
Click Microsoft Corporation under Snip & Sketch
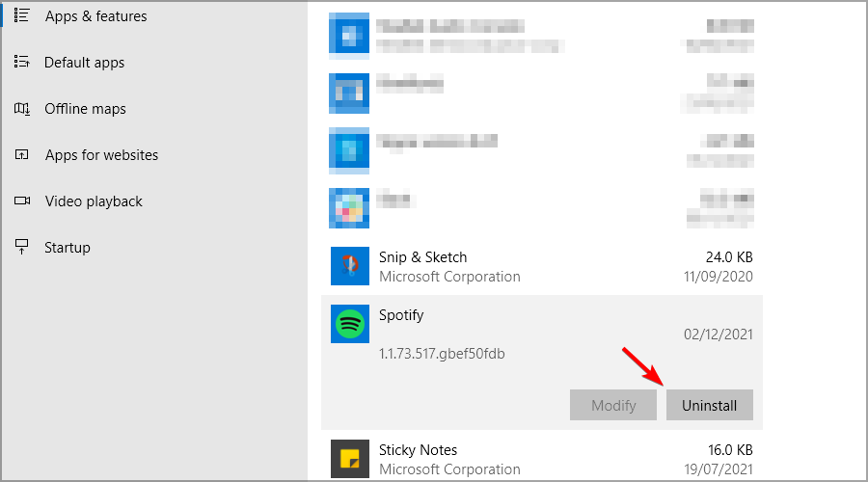(x=449, y=277)
